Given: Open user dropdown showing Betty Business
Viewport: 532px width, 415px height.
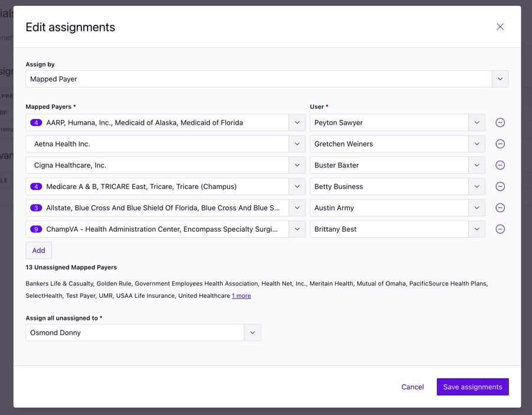Looking at the screenshot, I should click(x=476, y=187).
